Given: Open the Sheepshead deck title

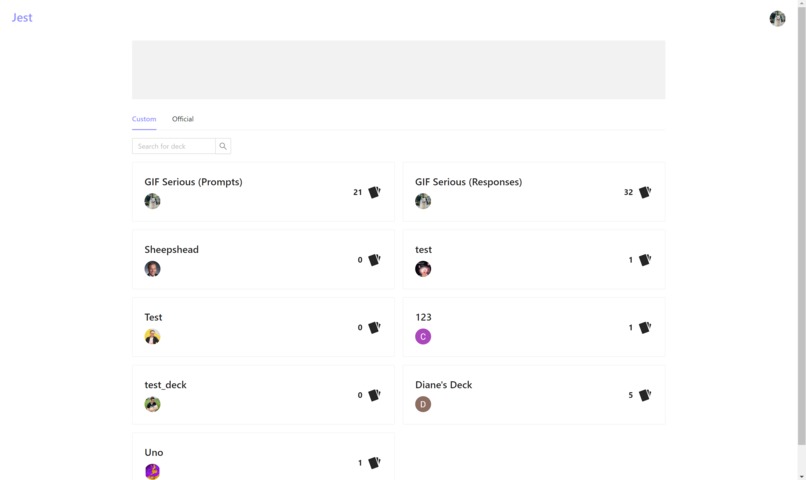Looking at the screenshot, I should 171,249.
